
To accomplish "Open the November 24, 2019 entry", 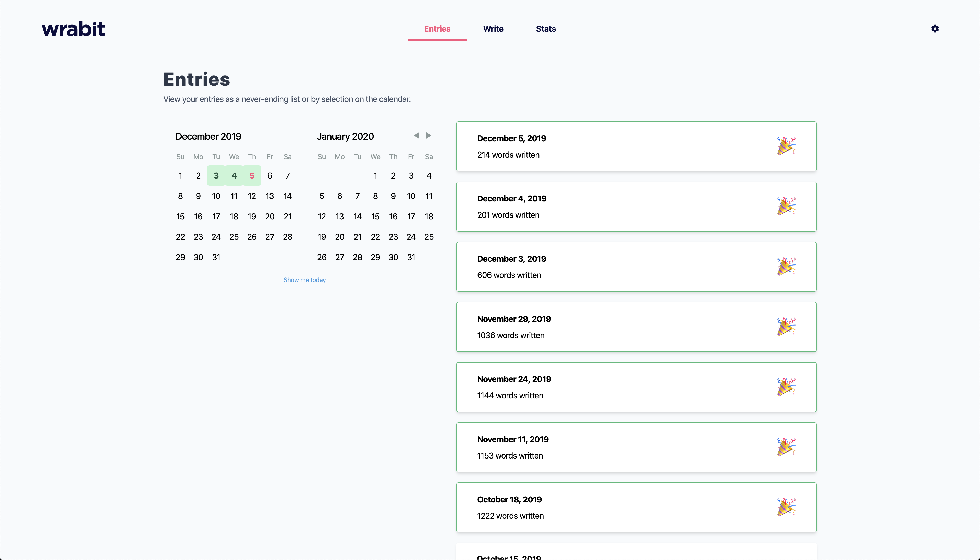I will point(513,379).
